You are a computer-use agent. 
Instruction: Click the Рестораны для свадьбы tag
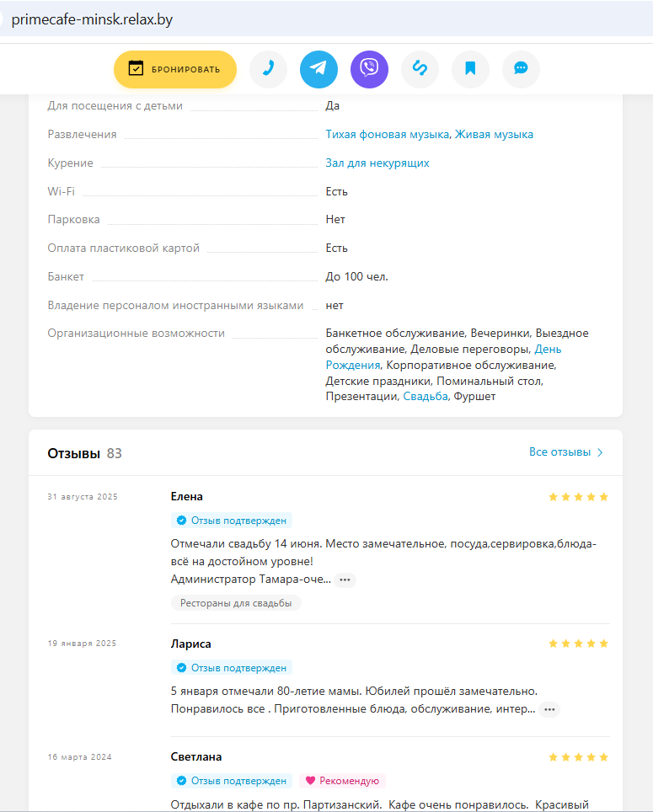[x=236, y=603]
